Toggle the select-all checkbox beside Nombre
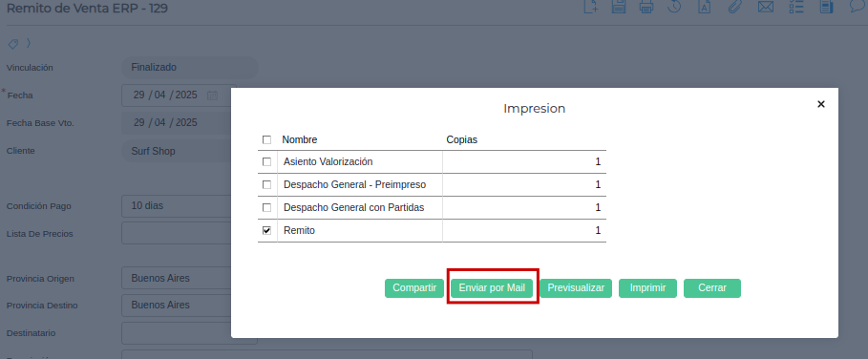 click(266, 140)
